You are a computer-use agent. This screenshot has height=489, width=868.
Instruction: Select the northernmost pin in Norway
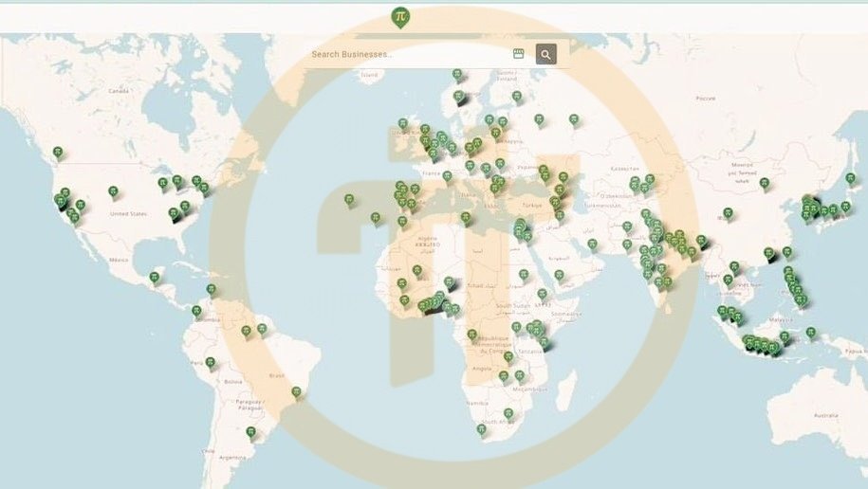[456, 75]
